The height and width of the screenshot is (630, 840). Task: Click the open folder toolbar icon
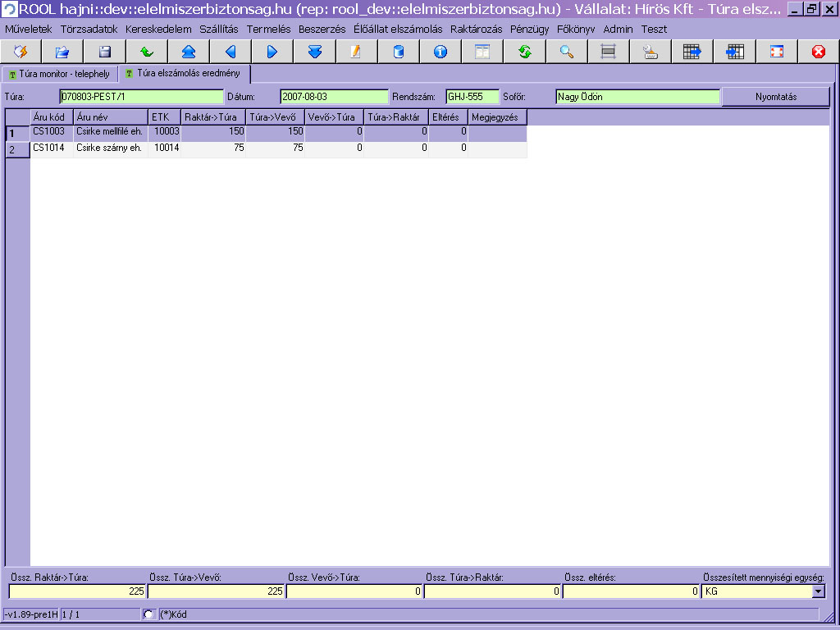62,52
